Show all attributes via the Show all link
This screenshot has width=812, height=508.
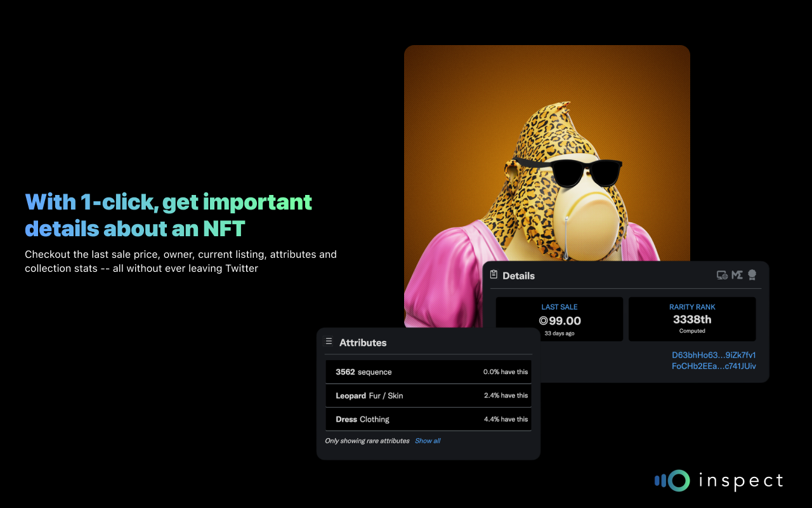coord(427,440)
